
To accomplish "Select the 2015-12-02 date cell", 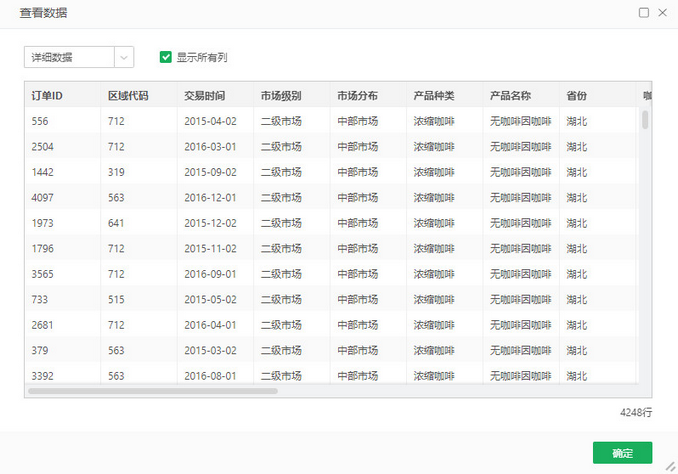I will [210, 223].
